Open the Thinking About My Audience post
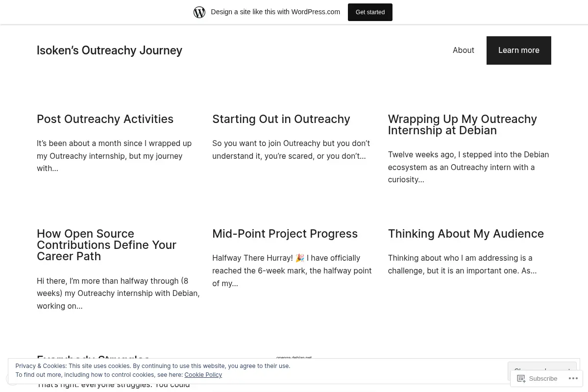Image resolution: width=588 pixels, height=392 pixels. pos(465,234)
